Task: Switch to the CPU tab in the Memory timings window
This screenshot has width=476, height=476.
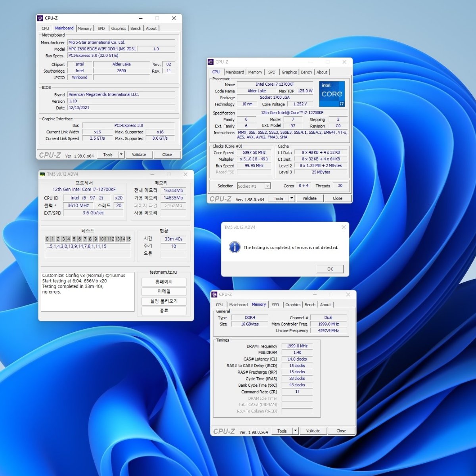Action: click(219, 305)
